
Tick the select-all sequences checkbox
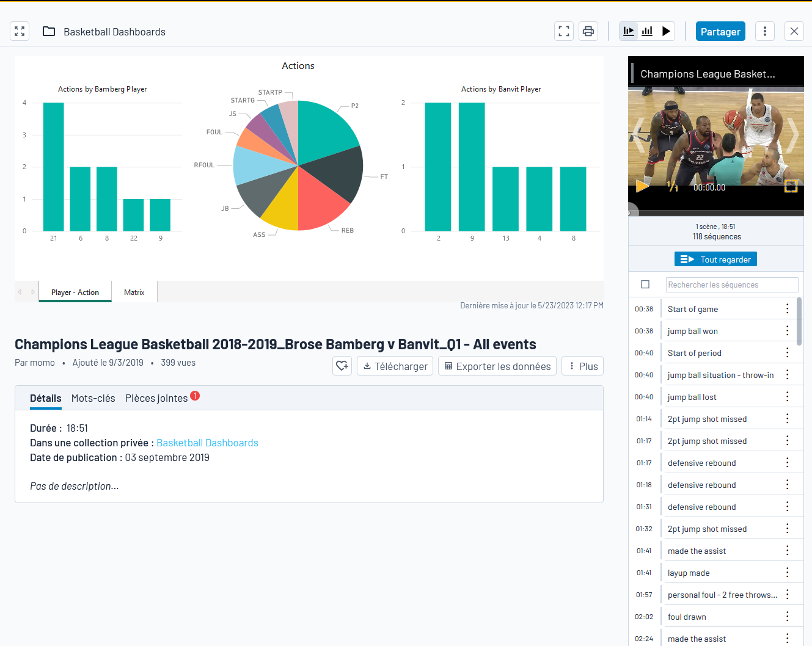pos(645,284)
